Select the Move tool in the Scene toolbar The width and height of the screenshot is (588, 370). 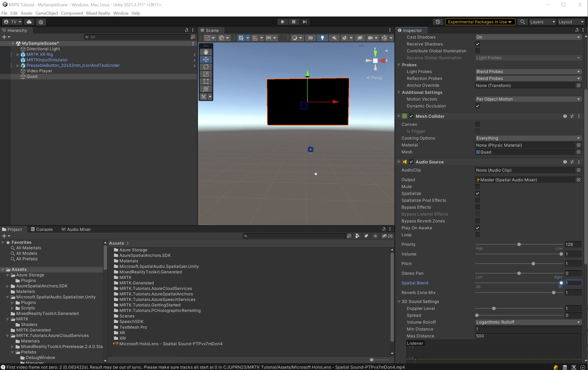point(206,59)
